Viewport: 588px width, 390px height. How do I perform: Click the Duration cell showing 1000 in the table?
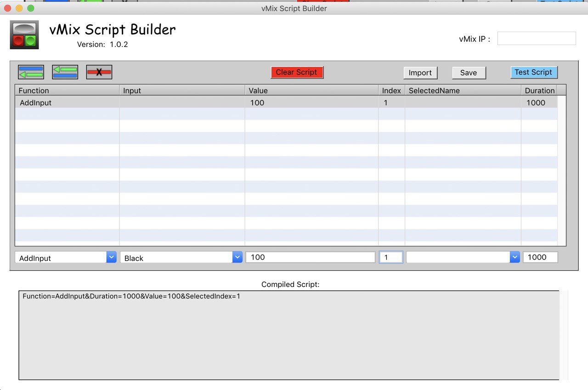pos(540,102)
